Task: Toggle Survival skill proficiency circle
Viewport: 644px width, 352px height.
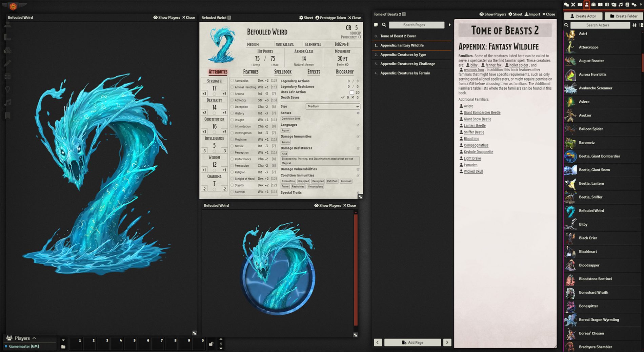Action: tap(232, 192)
